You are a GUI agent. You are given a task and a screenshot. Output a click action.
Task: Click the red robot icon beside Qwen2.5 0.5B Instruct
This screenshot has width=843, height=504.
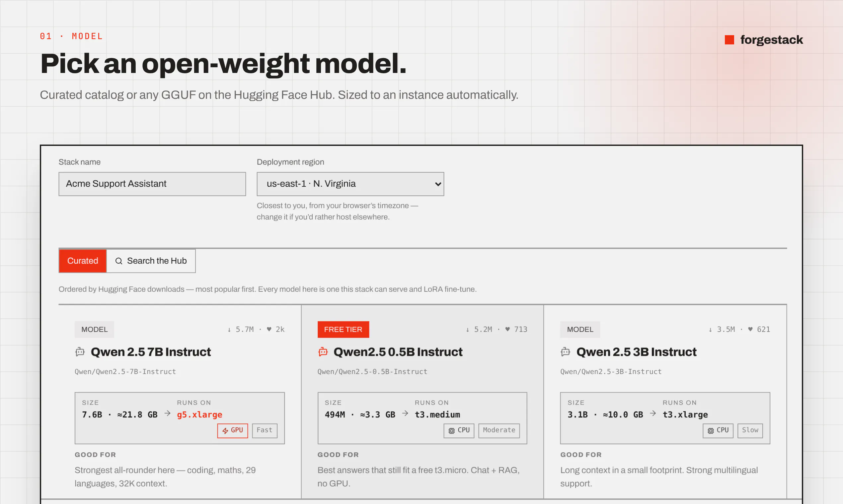coord(323,352)
